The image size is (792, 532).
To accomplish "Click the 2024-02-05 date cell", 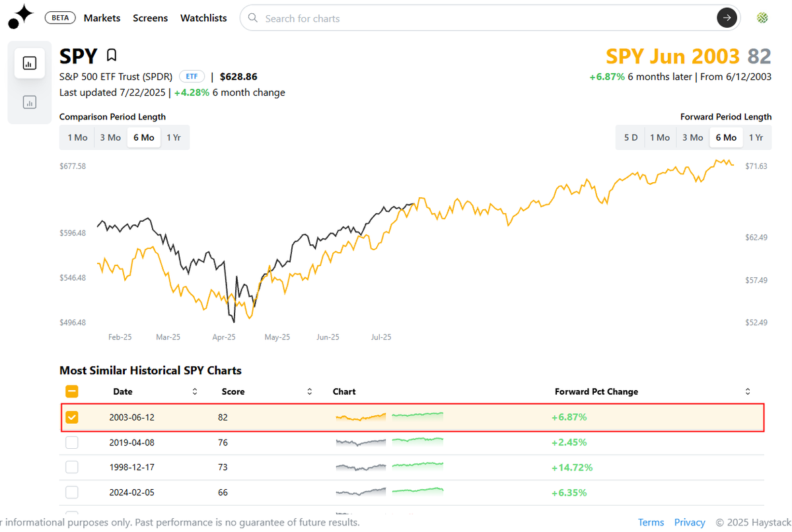I will [x=132, y=492].
